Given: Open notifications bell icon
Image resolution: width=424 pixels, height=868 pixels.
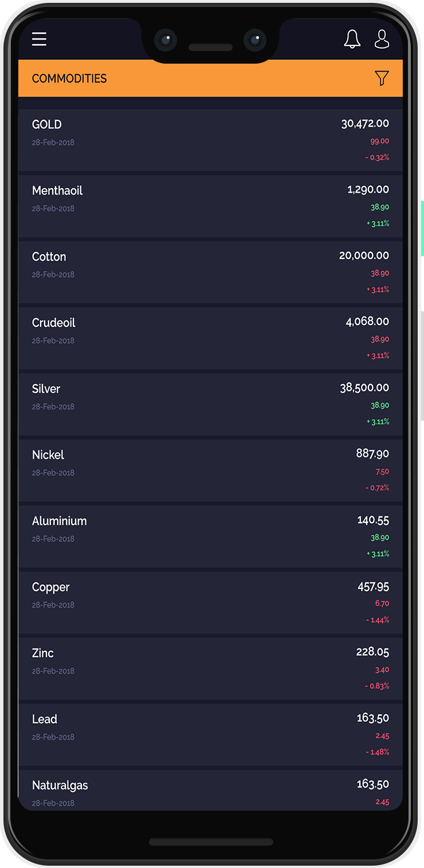Looking at the screenshot, I should coord(352,39).
